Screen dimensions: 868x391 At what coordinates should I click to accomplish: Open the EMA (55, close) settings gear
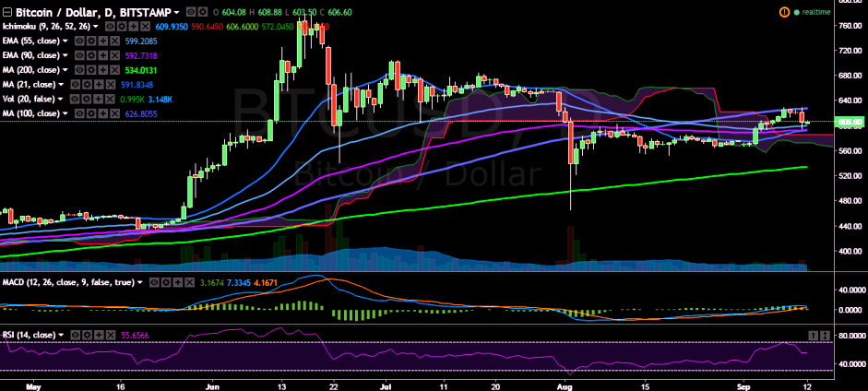pyautogui.click(x=91, y=41)
